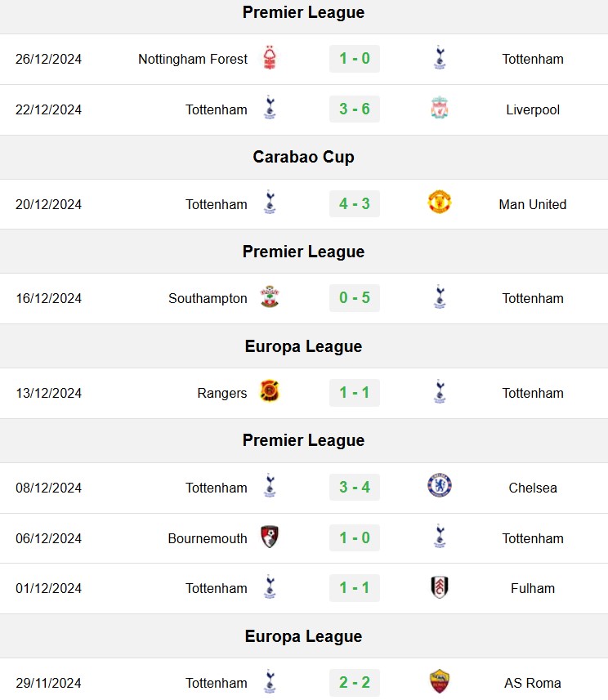Image resolution: width=608 pixels, height=700 pixels.
Task: Click the Fulham club crest
Action: (x=440, y=587)
